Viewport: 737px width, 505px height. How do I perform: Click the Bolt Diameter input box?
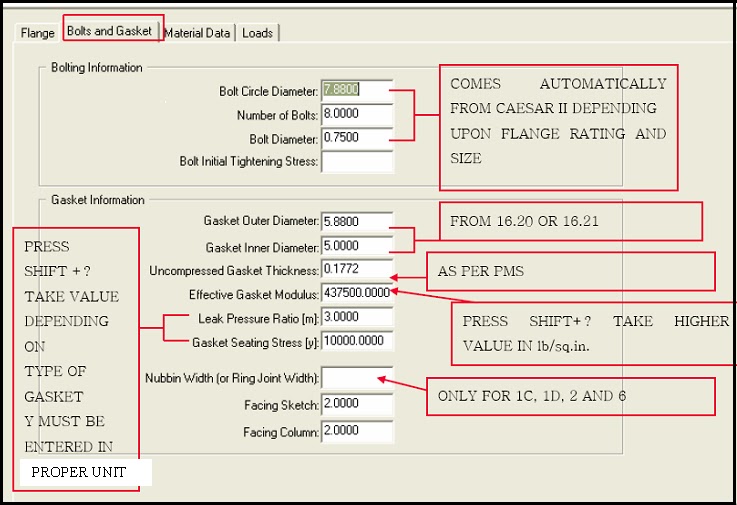pyautogui.click(x=357, y=138)
